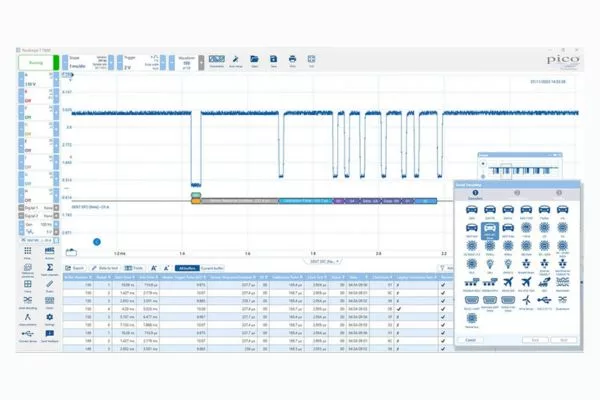
Task: Open the filter on the first table column header
Action: 91,277
